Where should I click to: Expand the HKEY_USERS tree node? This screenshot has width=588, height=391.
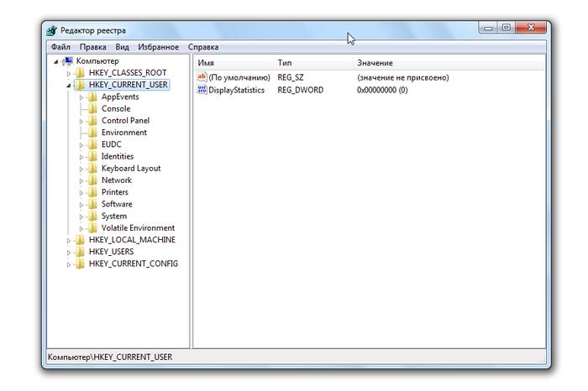coord(69,252)
